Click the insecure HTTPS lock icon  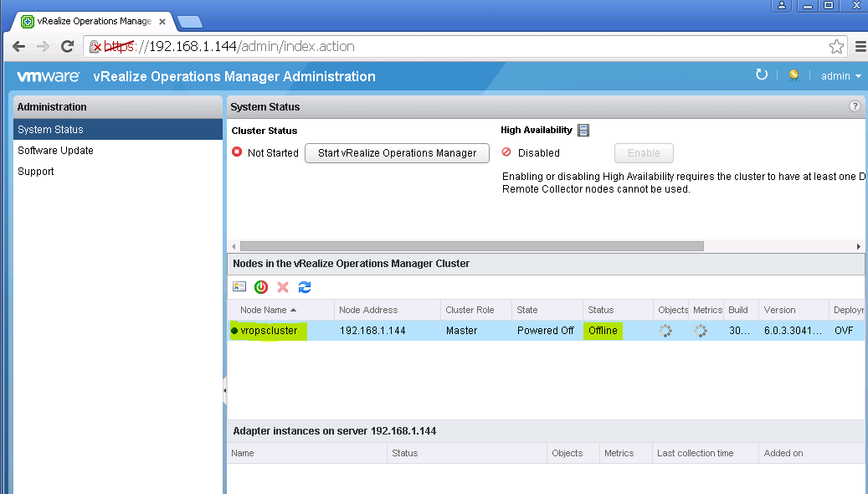pos(95,47)
